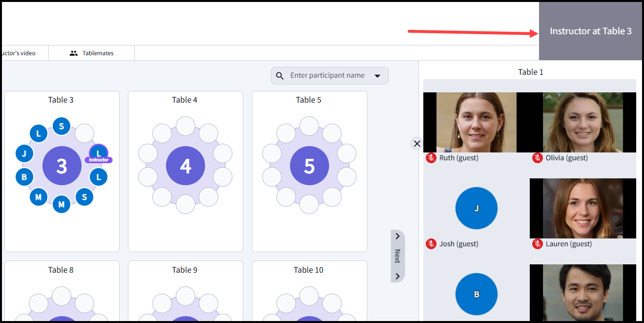Click the Ruth (guest) name label
Viewport: 644px width, 323px height.
pos(459,158)
